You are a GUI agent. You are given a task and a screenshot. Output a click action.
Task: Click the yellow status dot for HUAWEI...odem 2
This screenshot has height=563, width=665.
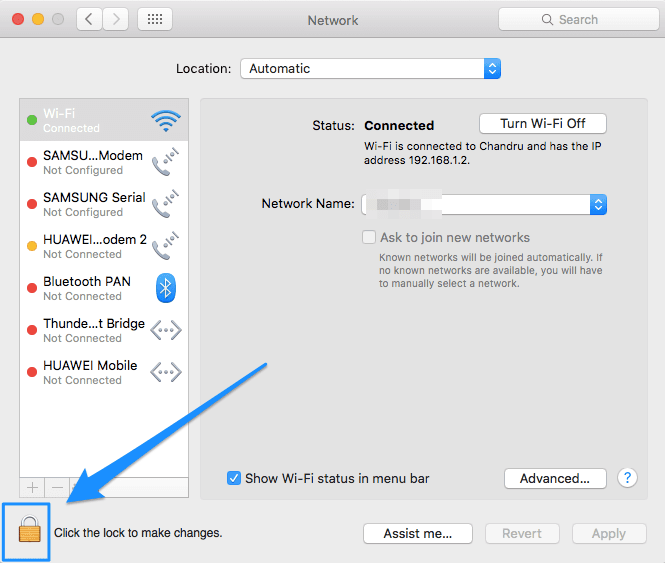(x=32, y=246)
